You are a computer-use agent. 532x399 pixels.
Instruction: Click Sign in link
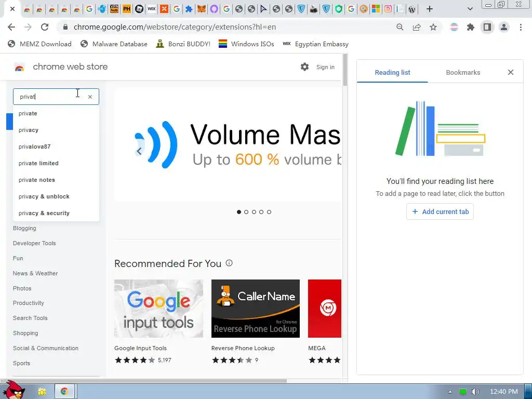pos(325,67)
